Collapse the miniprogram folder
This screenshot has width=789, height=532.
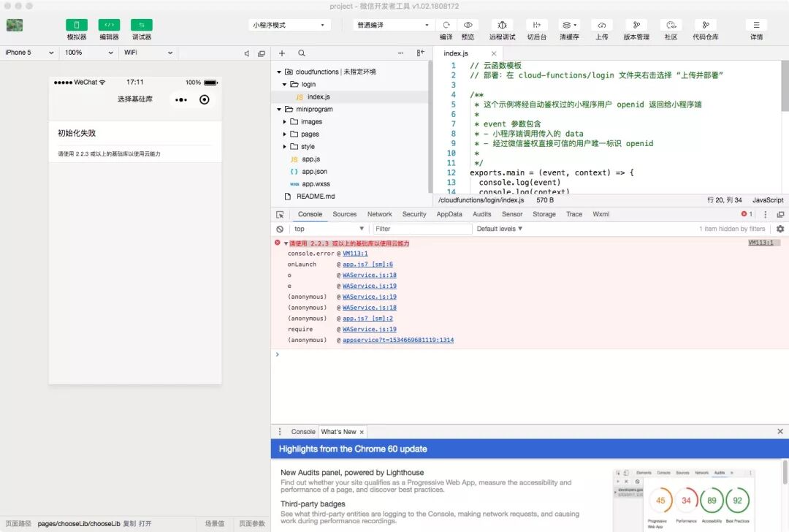(x=279, y=109)
